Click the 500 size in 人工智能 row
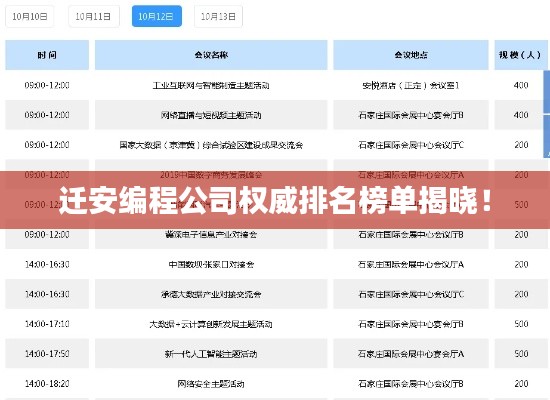This screenshot has height=400, width=550. [x=521, y=354]
